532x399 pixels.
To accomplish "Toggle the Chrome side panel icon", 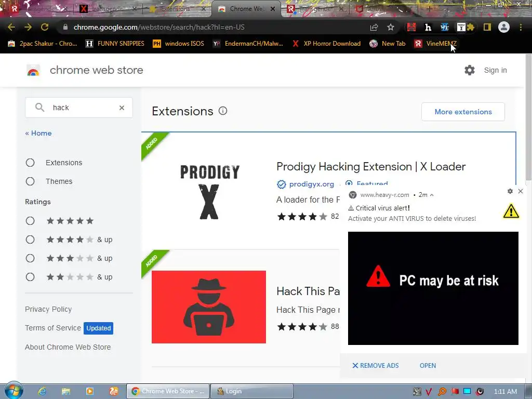I will click(487, 27).
